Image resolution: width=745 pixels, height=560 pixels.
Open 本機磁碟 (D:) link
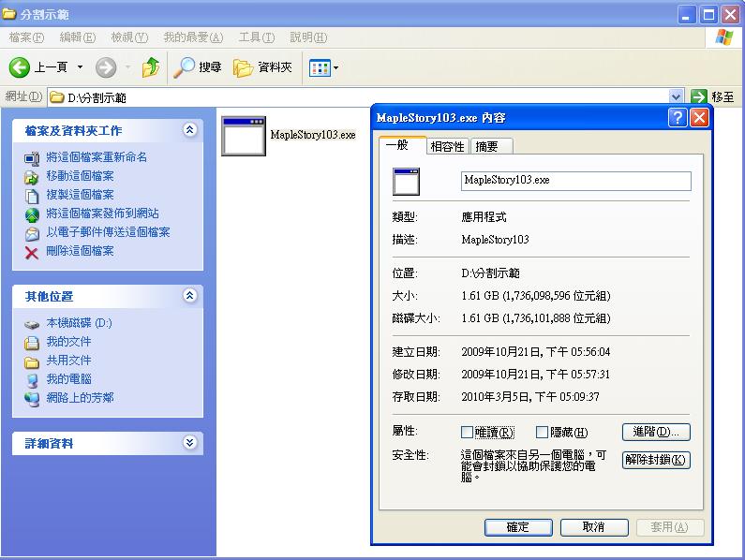click(79, 323)
